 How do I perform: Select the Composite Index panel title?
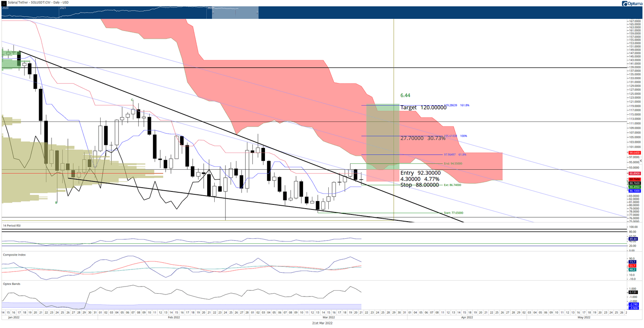(x=13, y=254)
